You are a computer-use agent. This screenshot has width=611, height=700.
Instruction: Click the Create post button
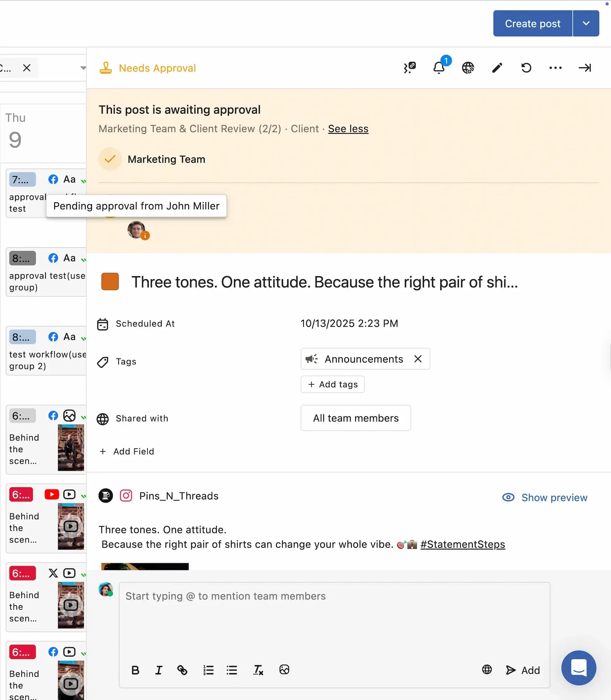(532, 23)
